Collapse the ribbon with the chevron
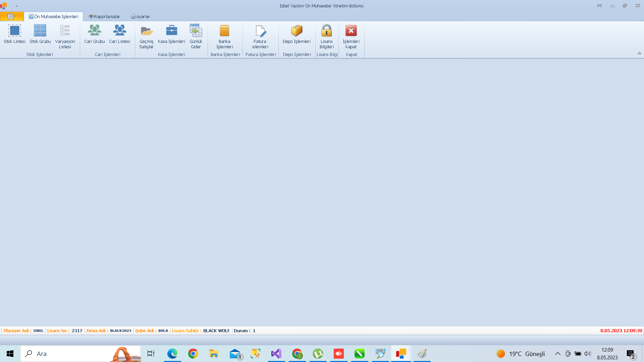 tap(639, 53)
